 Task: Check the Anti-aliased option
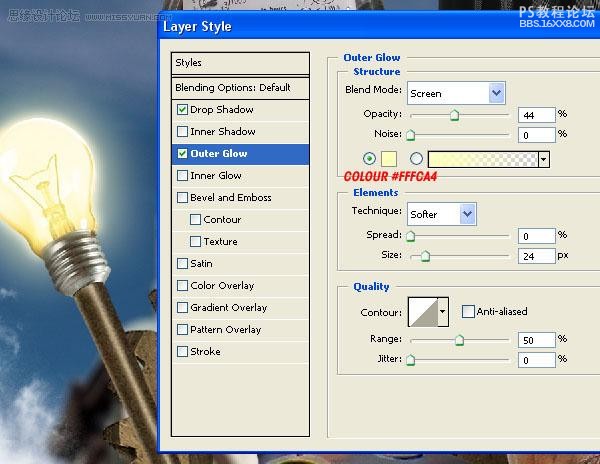pos(468,312)
